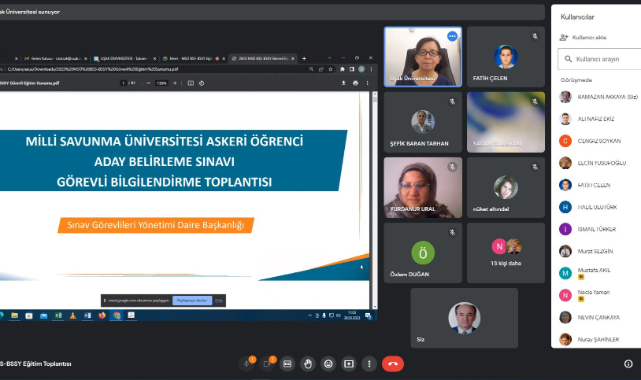The height and width of the screenshot is (380, 641).
Task: Print the PDF via printer icon
Action: (x=355, y=83)
